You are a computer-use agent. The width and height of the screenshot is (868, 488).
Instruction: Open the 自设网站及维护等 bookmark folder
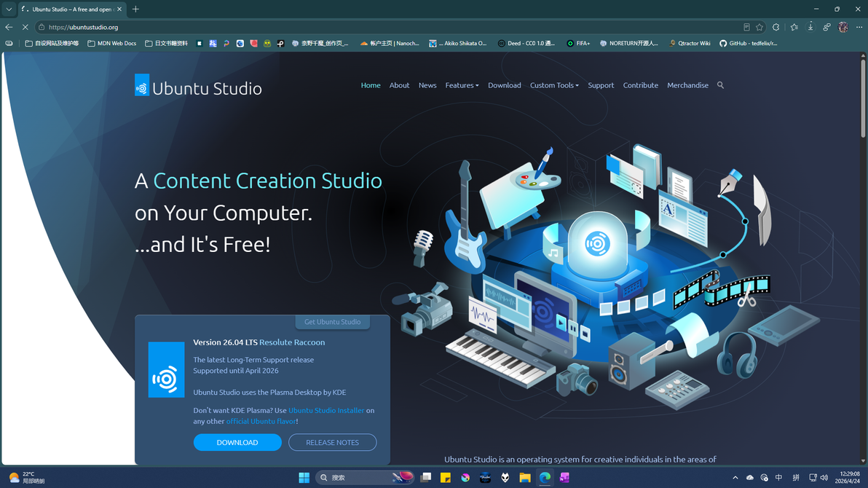point(52,43)
